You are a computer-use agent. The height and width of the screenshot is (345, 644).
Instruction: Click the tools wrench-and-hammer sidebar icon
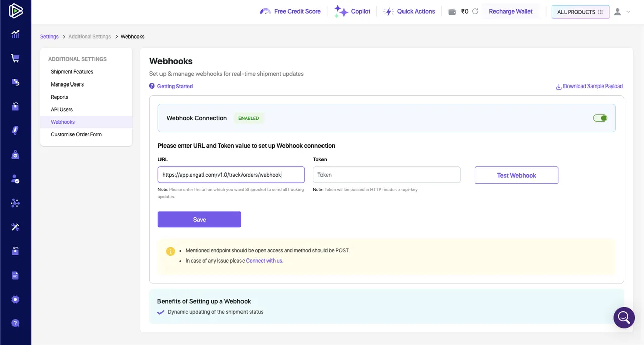point(15,227)
